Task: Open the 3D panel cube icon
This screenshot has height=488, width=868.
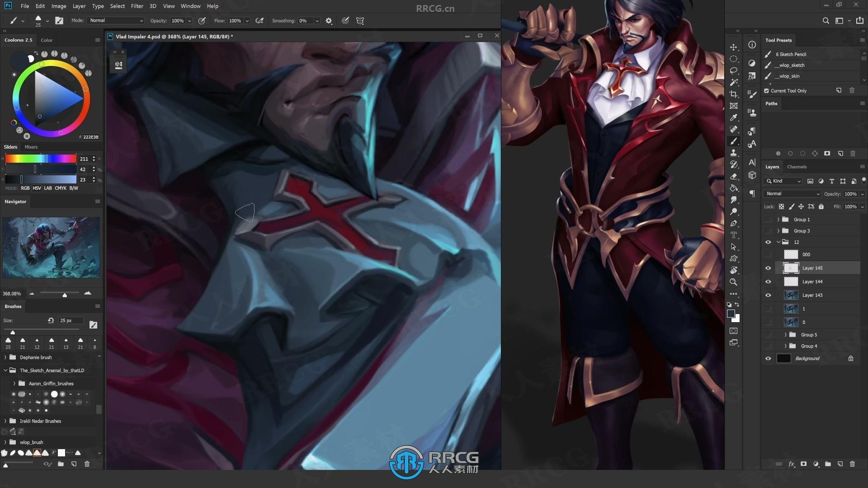Action: coord(752,175)
